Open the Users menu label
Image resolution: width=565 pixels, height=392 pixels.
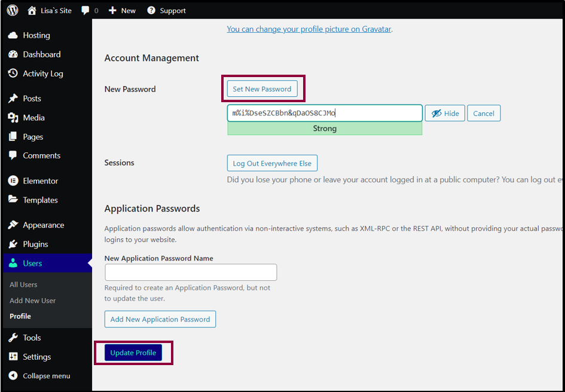(32, 264)
